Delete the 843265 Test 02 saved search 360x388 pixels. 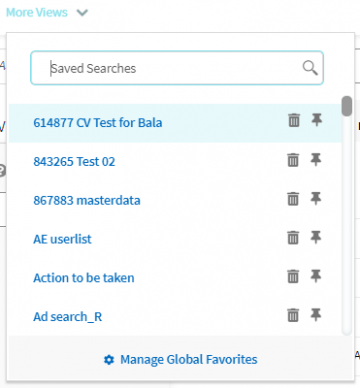coord(293,160)
